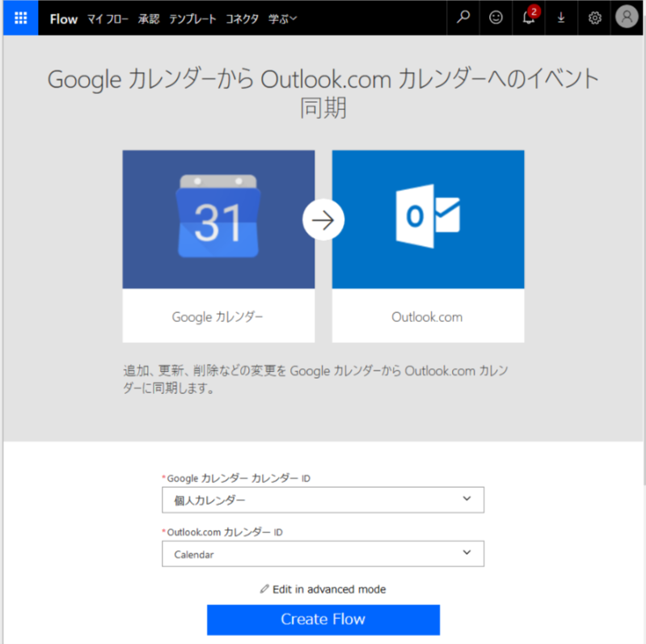This screenshot has width=646, height=644.
Task: Click the Google Calendar 31 icon tile
Action: tap(218, 219)
